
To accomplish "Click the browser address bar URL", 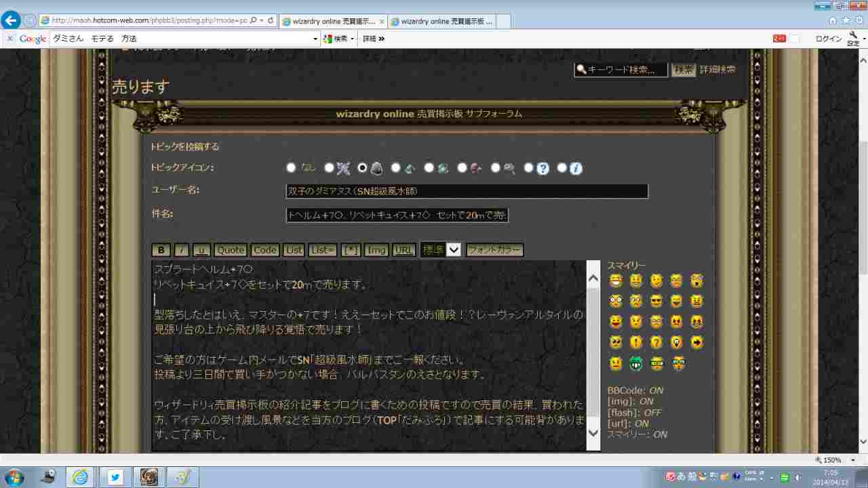I will pos(148,21).
